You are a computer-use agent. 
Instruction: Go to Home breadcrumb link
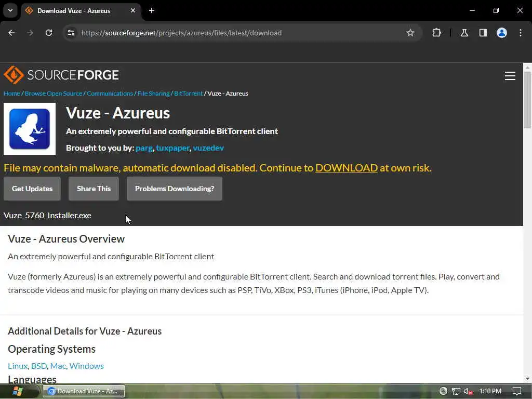tap(12, 94)
